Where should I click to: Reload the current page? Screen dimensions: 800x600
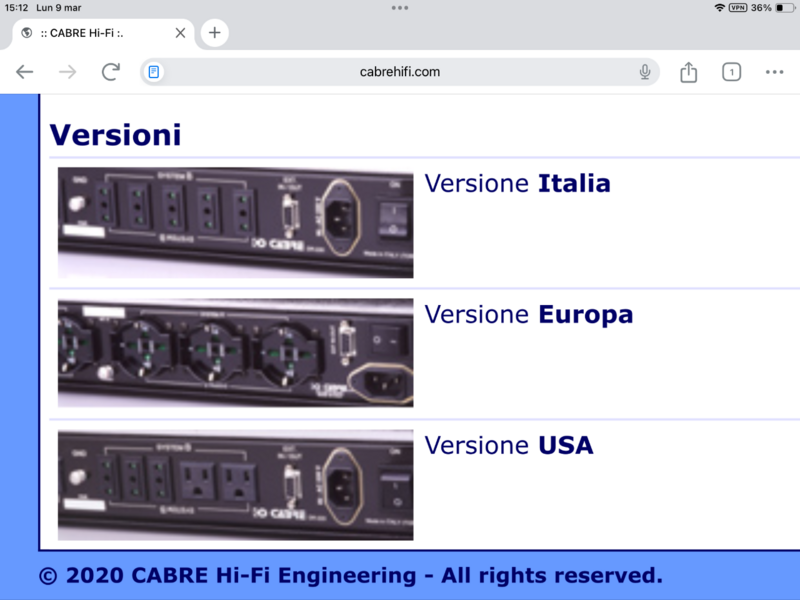pos(111,72)
